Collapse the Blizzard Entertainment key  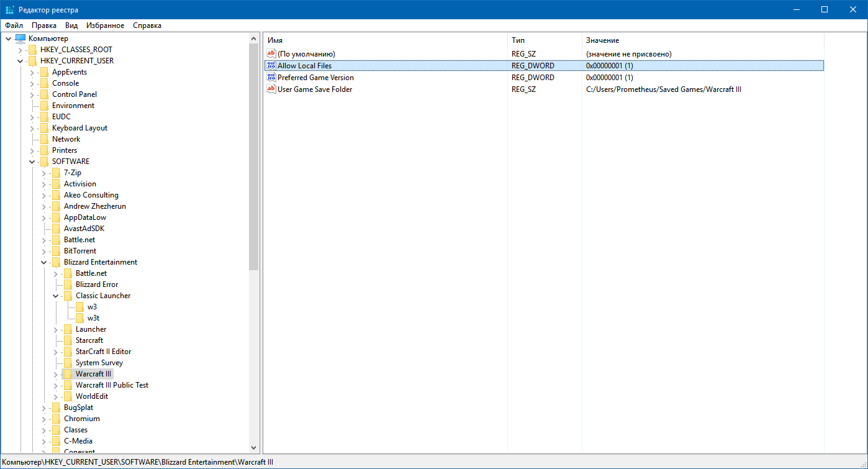coord(43,262)
